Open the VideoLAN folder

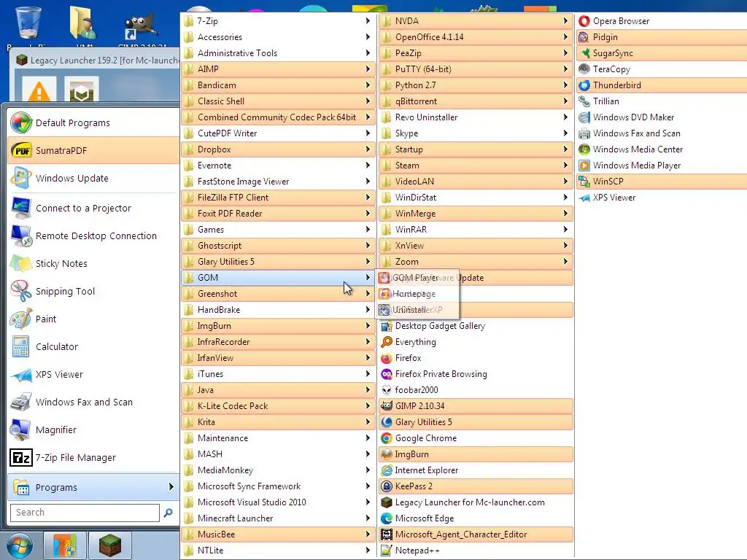click(x=476, y=182)
